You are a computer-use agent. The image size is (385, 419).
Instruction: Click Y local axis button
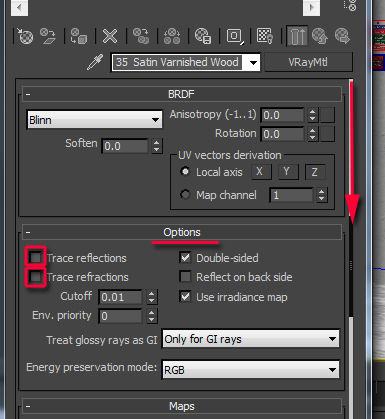(x=288, y=172)
